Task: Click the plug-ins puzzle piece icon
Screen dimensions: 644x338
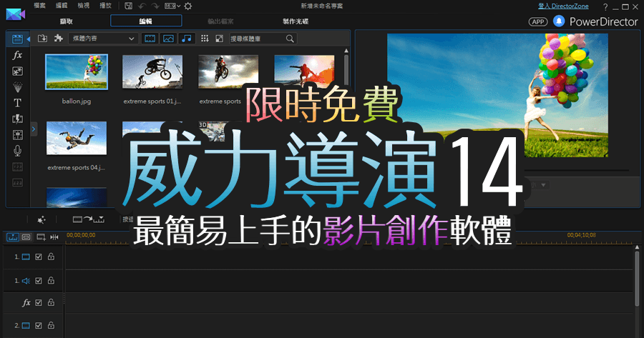Action: (59, 38)
